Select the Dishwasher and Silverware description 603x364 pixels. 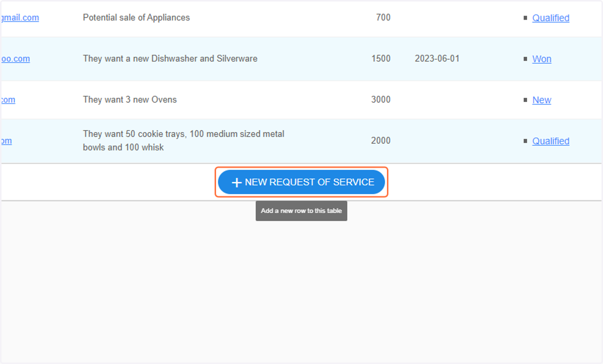click(170, 59)
